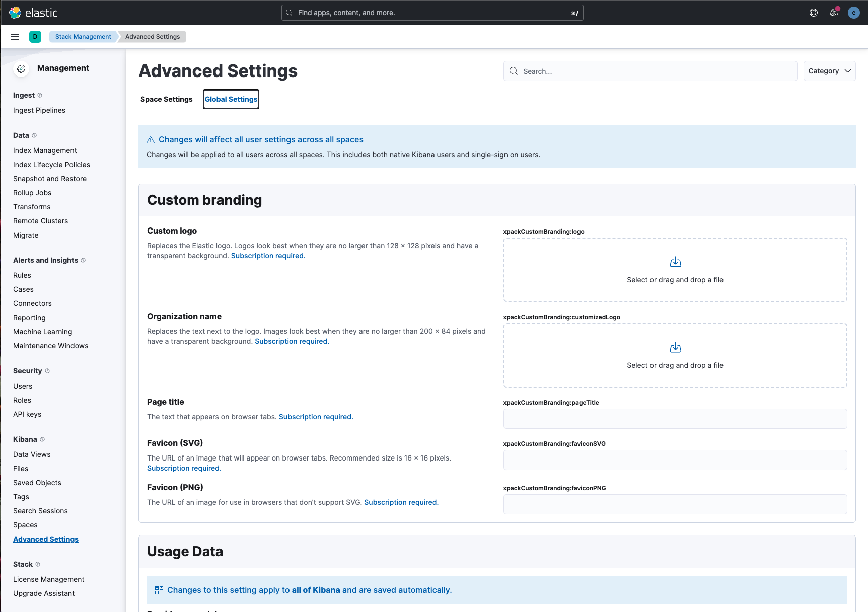This screenshot has width=868, height=612.
Task: Open Subscription required link under Page title
Action: pyautogui.click(x=316, y=417)
